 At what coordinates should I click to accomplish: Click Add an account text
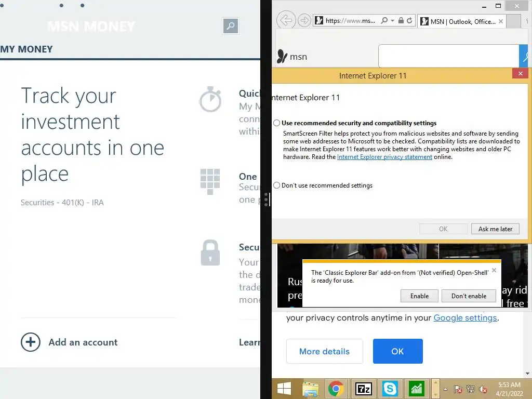pos(83,342)
